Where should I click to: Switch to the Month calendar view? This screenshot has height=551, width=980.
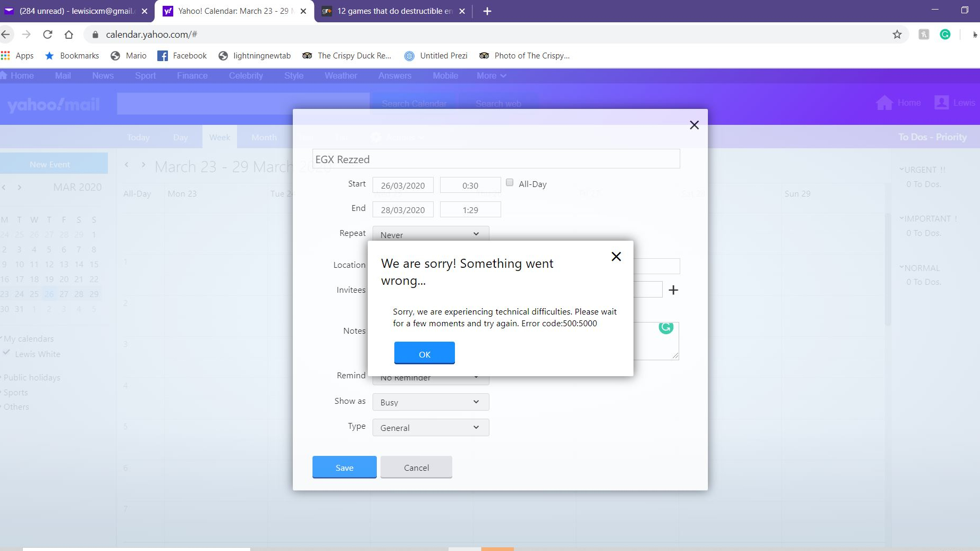click(x=264, y=137)
